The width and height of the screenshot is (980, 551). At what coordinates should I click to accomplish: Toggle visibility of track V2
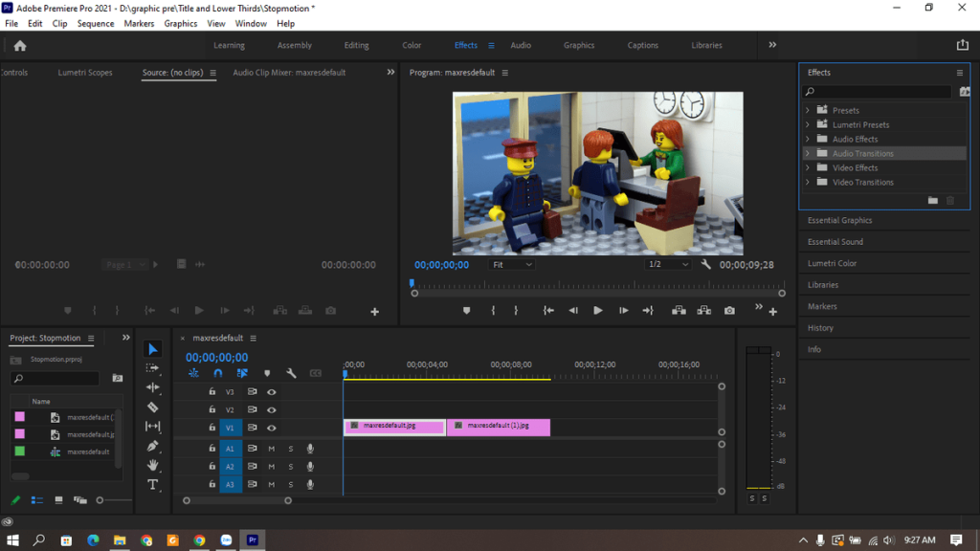(x=272, y=408)
